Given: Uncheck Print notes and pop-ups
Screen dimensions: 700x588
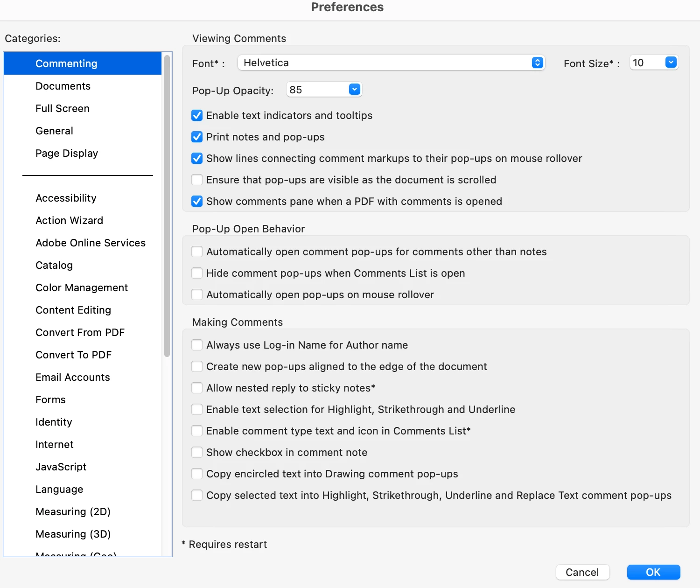Looking at the screenshot, I should [x=197, y=137].
